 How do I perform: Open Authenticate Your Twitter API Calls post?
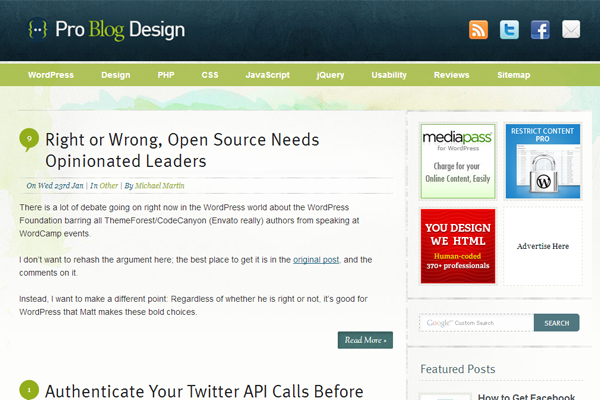[204, 391]
